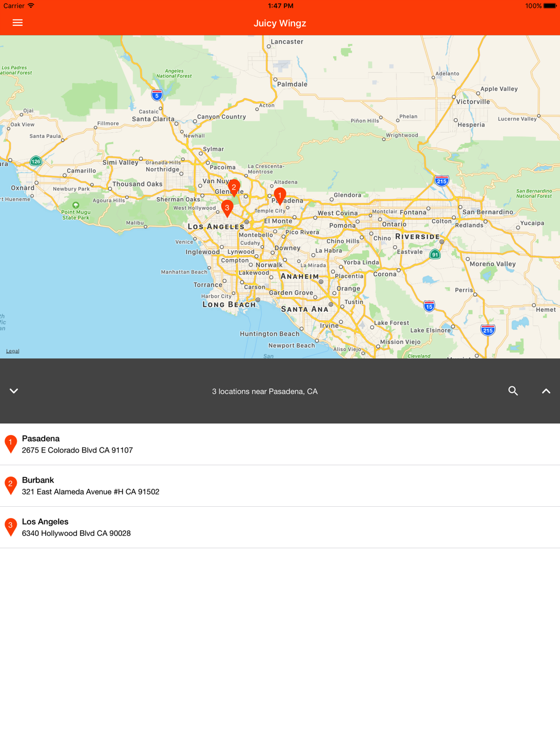Select map pin number 2 near Glendale
The height and width of the screenshot is (747, 560).
coord(234,188)
